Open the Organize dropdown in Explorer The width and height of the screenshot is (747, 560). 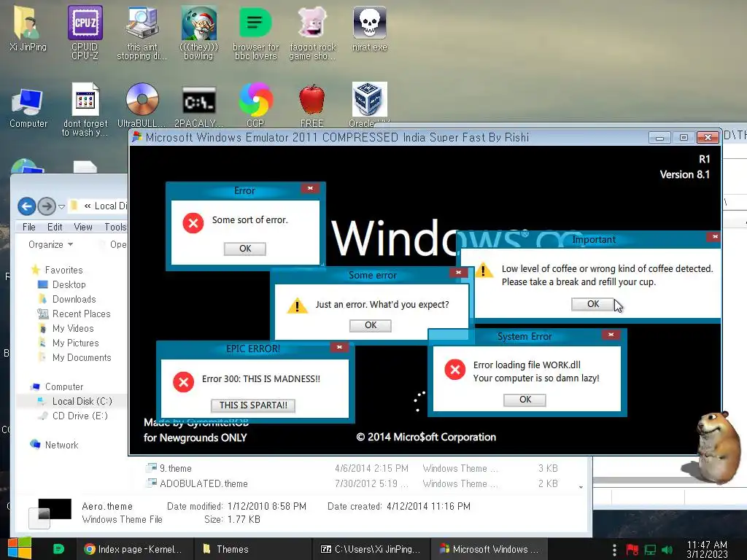[50, 244]
